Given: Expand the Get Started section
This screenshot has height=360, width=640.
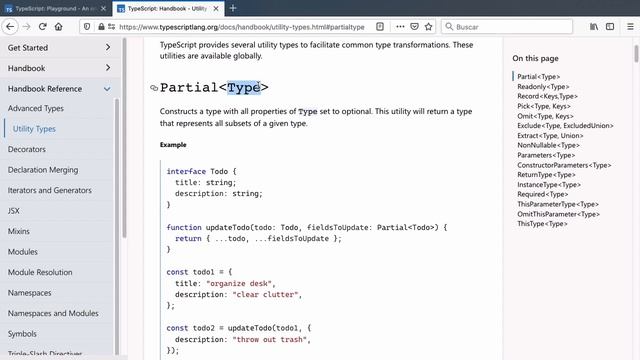Looking at the screenshot, I should click(x=60, y=47).
